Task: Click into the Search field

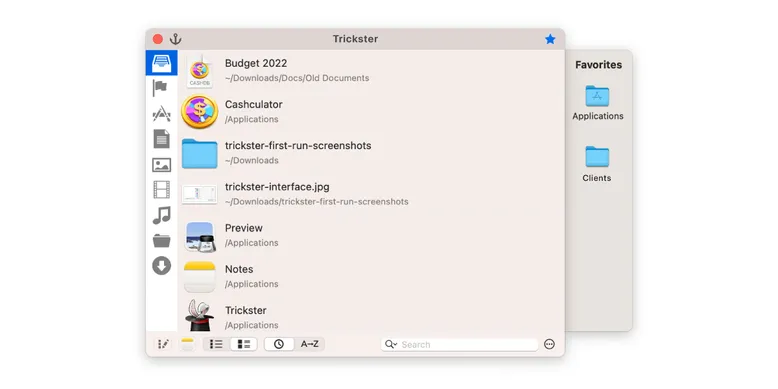Action: [459, 344]
